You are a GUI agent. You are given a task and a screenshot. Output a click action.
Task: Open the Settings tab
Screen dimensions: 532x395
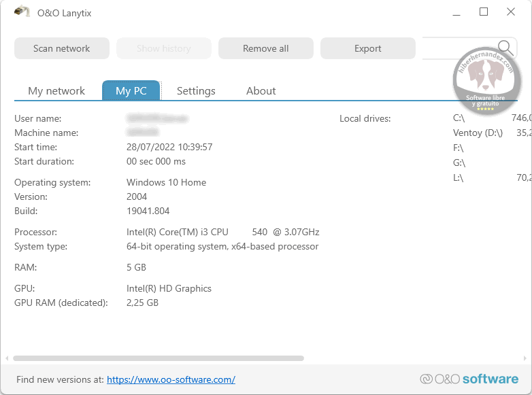[196, 91]
